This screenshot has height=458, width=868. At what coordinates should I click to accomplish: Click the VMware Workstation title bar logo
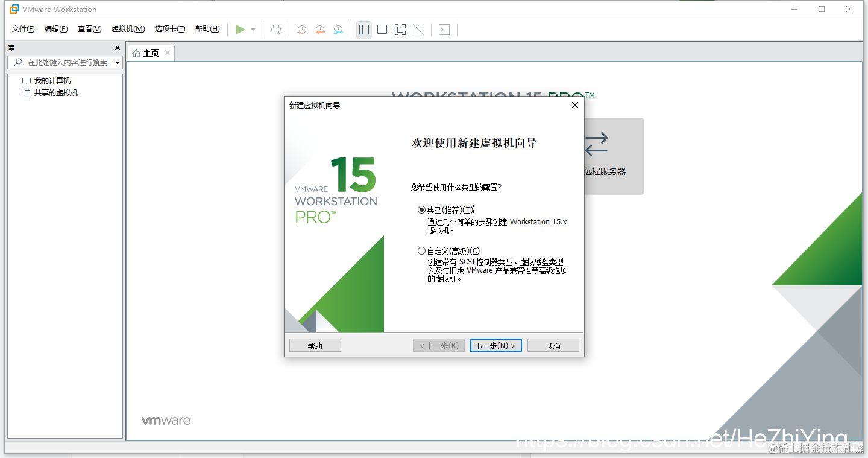[x=14, y=9]
